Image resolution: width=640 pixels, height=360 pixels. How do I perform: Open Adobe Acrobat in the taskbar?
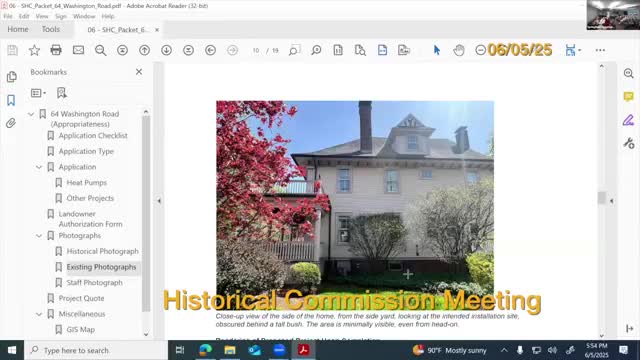(x=303, y=350)
